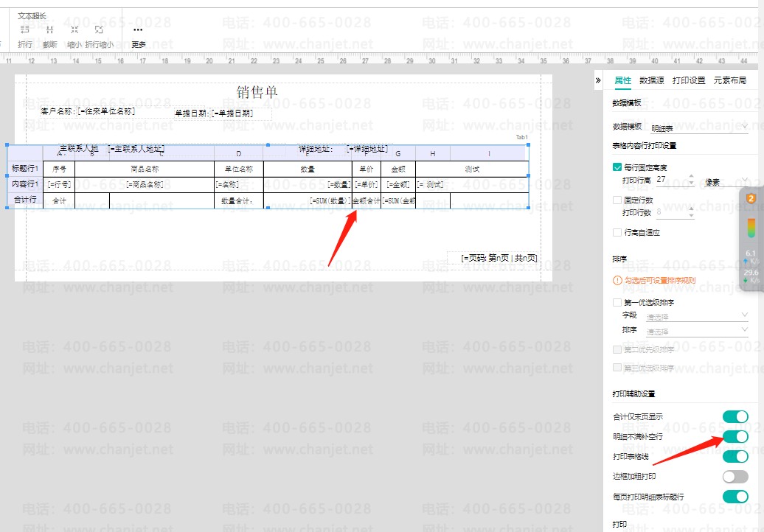Open the 数据模板 明细表 dropdown
The image size is (764, 532).
pos(698,127)
